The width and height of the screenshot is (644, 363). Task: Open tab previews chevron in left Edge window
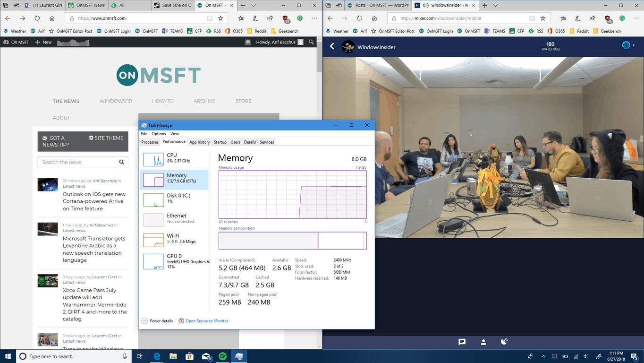pyautogui.click(x=254, y=6)
